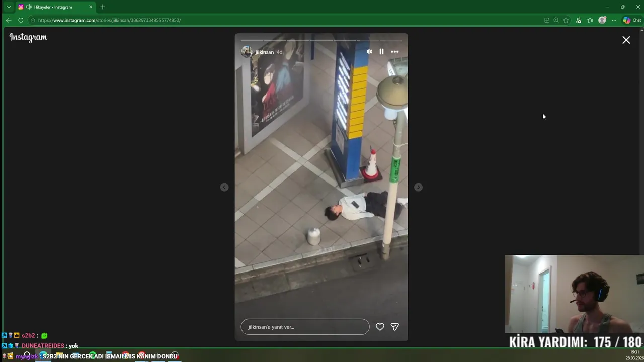Go back to the previous story
The height and width of the screenshot is (362, 644).
224,187
